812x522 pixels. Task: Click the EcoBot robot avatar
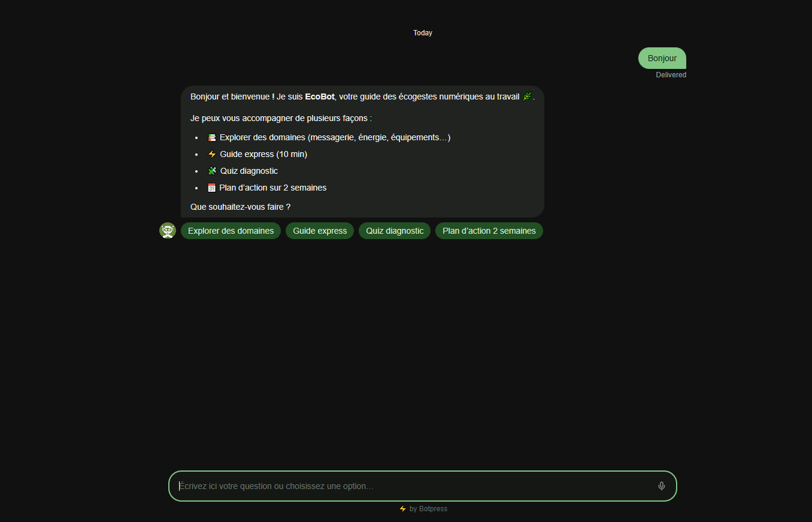(x=168, y=231)
